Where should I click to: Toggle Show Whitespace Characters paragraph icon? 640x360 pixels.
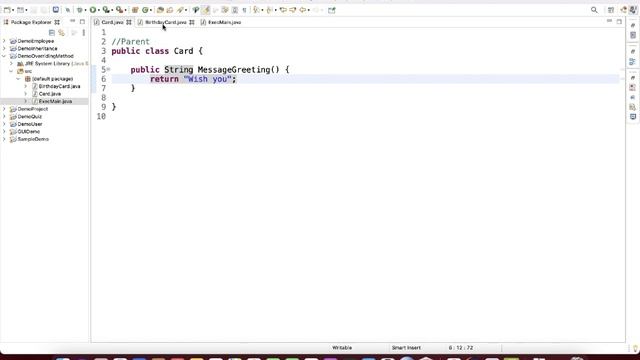click(244, 10)
